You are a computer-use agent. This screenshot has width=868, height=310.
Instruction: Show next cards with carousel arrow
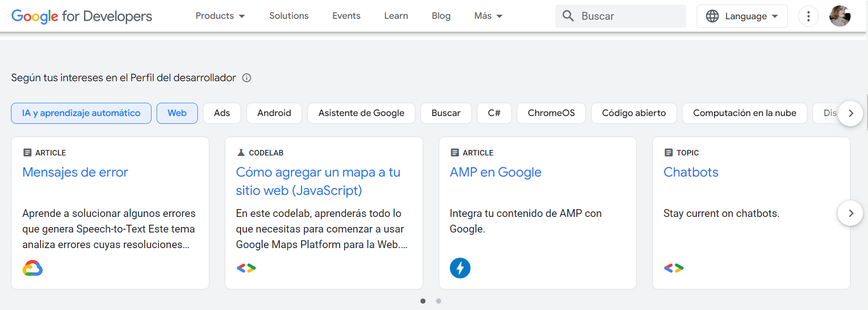(851, 213)
